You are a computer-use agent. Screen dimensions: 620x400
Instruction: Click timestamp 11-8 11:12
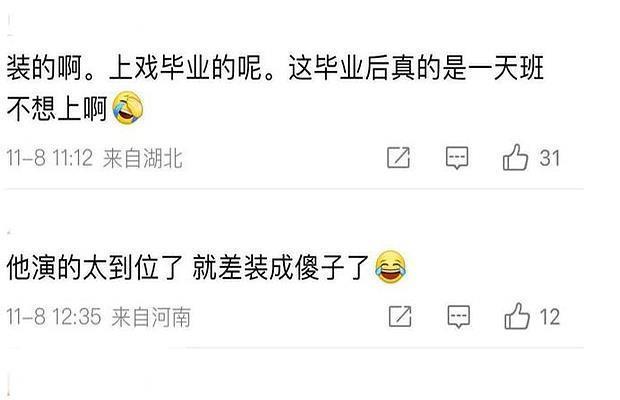coord(50,158)
